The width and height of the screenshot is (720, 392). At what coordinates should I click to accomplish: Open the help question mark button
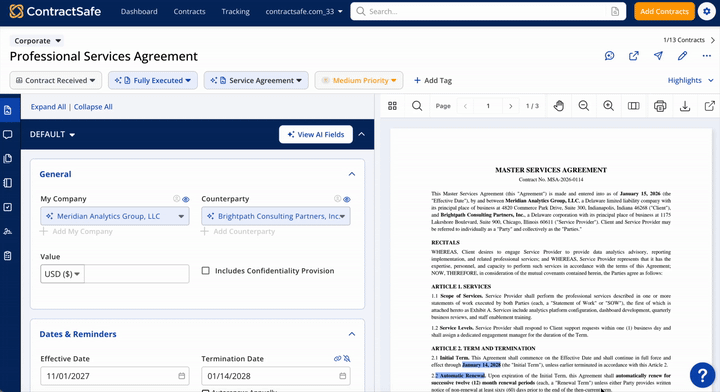click(702, 375)
